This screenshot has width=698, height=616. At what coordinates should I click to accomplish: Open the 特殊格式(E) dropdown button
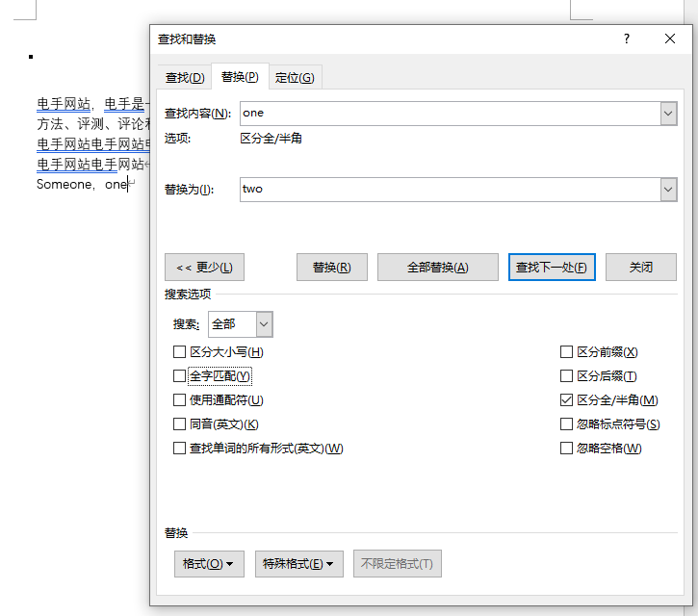pos(299,563)
